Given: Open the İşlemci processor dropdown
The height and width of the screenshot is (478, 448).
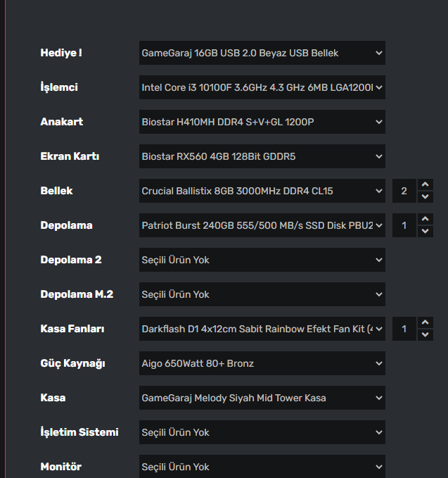Looking at the screenshot, I should point(262,87).
